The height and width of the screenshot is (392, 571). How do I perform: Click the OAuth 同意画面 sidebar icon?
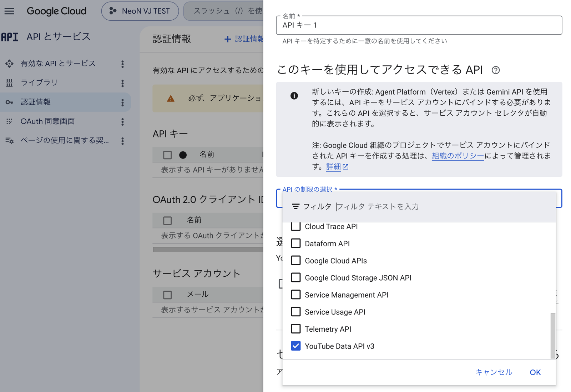9,121
